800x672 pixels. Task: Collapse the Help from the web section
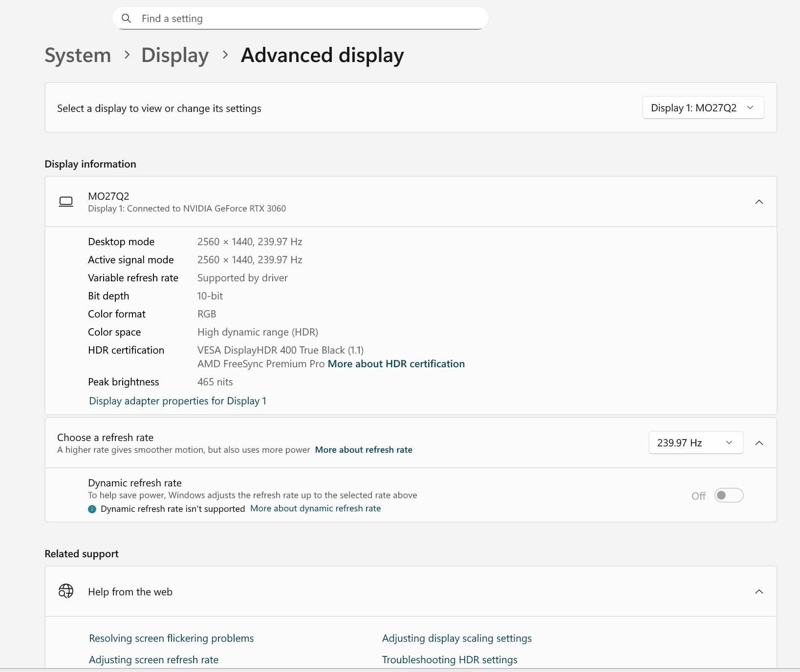point(759,591)
